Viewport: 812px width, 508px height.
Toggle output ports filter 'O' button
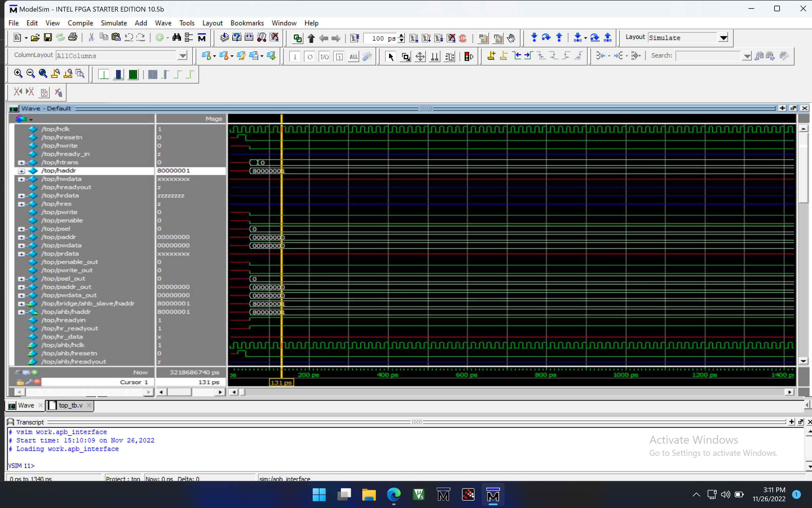pos(310,56)
